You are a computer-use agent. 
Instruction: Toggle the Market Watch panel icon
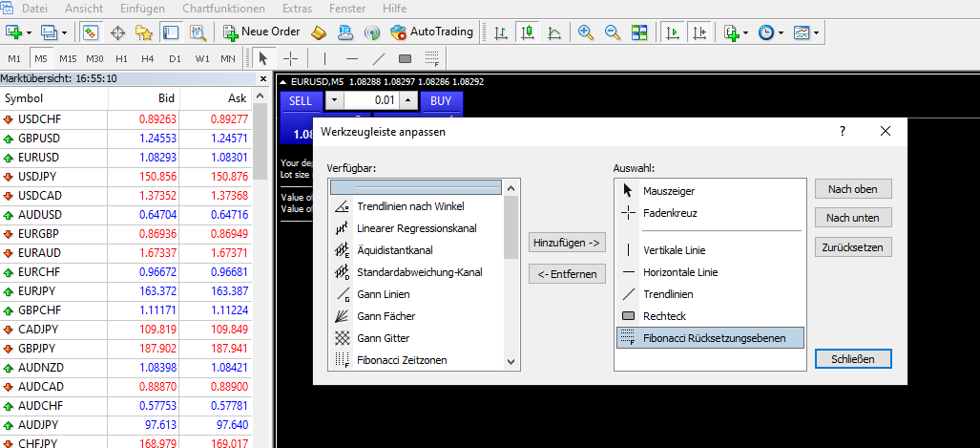(91, 32)
